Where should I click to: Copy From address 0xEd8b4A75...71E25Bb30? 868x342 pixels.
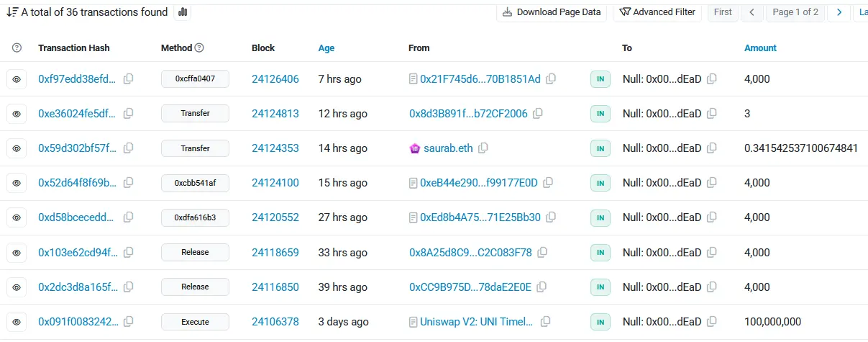tap(551, 217)
